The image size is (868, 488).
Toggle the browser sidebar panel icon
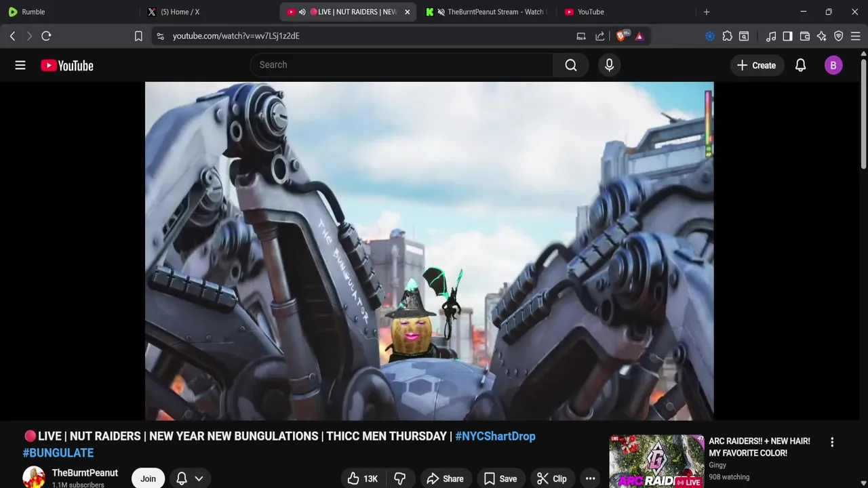[787, 36]
